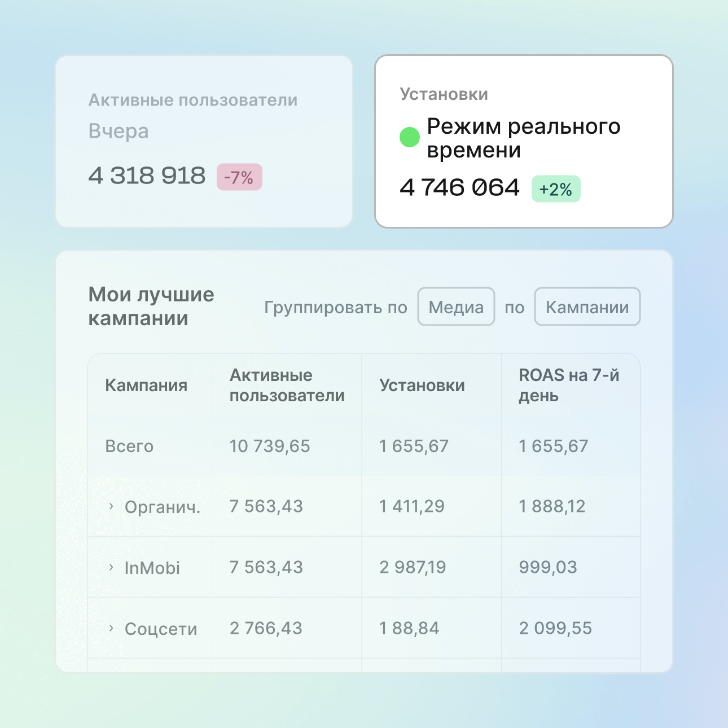Image resolution: width=728 pixels, height=728 pixels.
Task: Click the -7% change badge
Action: pyautogui.click(x=239, y=177)
